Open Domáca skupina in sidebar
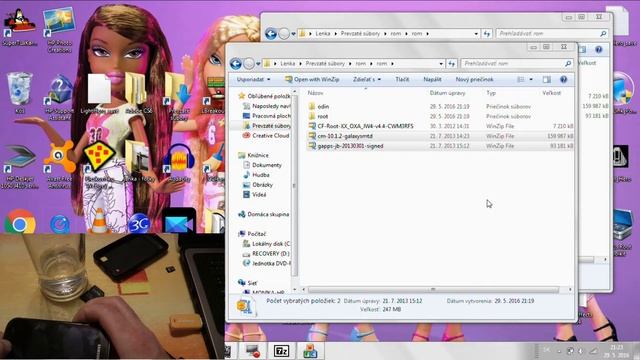The height and width of the screenshot is (360, 640). 264,214
